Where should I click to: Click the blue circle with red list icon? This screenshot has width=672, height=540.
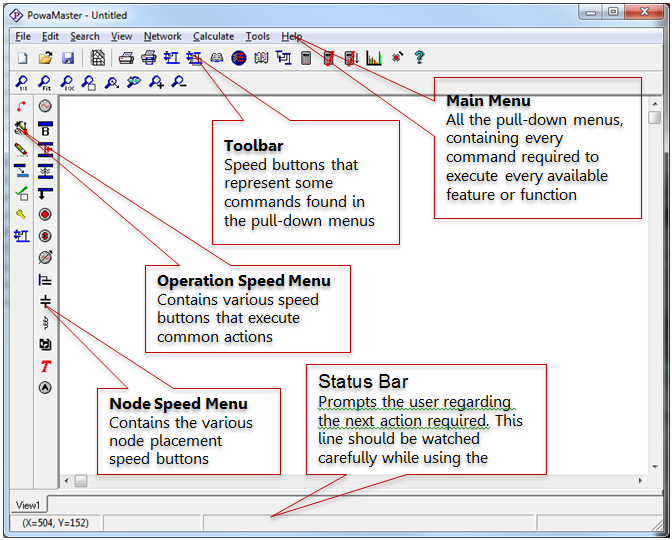coord(239,57)
